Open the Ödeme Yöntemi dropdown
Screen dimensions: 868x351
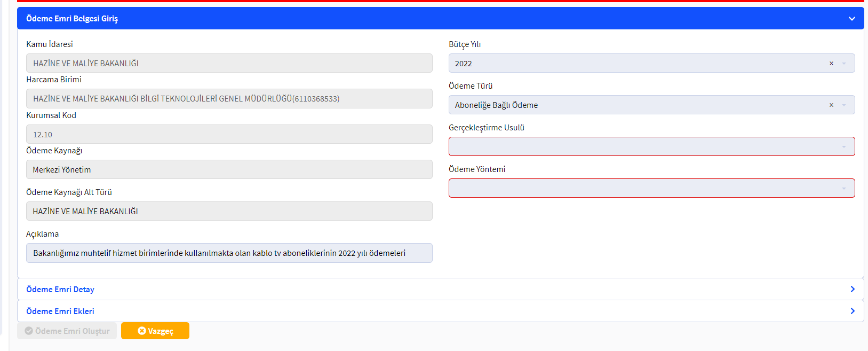point(651,188)
